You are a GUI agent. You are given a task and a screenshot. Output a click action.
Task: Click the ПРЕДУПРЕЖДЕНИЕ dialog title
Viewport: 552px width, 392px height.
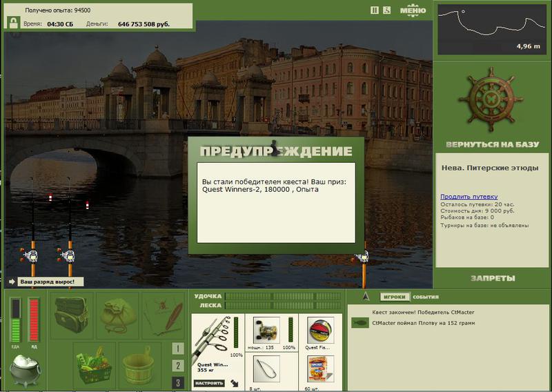tap(276, 150)
